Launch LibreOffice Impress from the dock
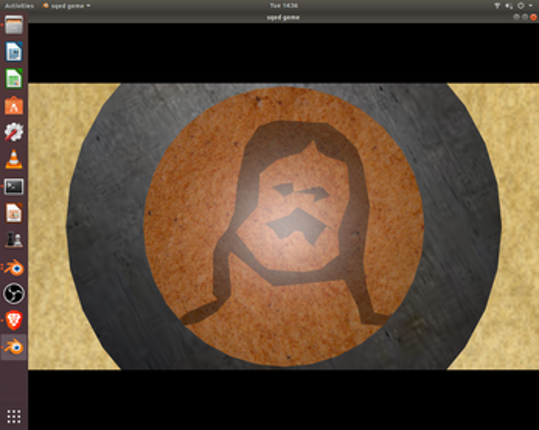Viewport: 539px width, 430px height. (14, 213)
